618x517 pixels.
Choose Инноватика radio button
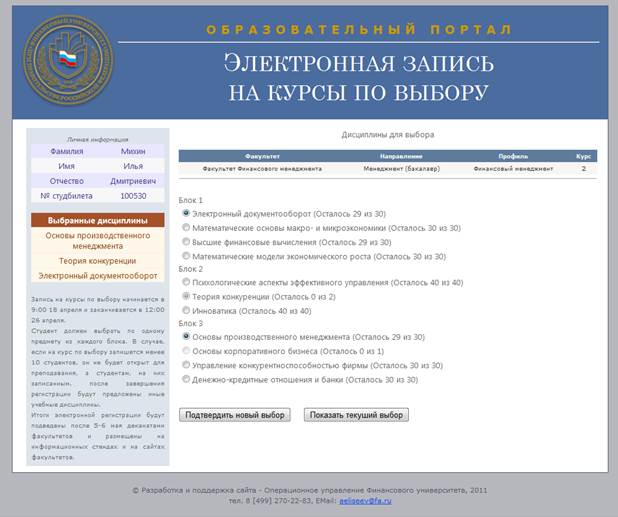(186, 311)
